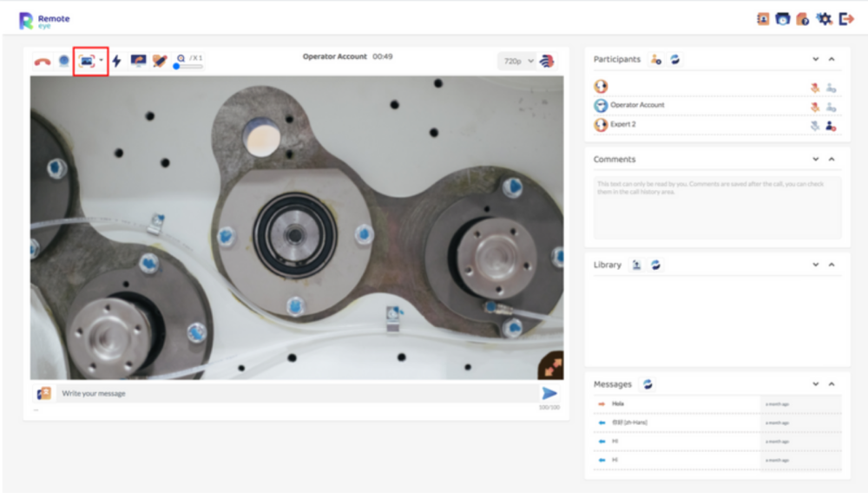The image size is (868, 498).
Task: Add a participant with the person-plus icon
Action: click(x=656, y=60)
